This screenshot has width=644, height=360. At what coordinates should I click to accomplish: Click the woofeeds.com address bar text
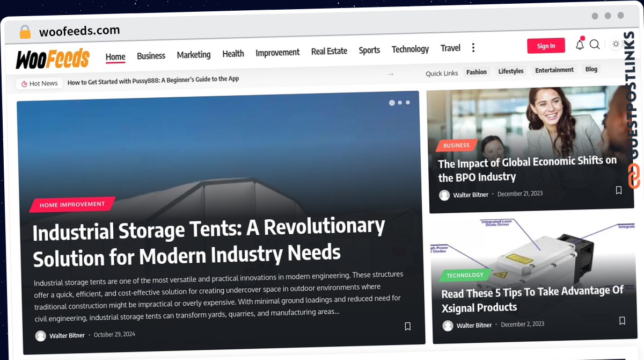79,31
